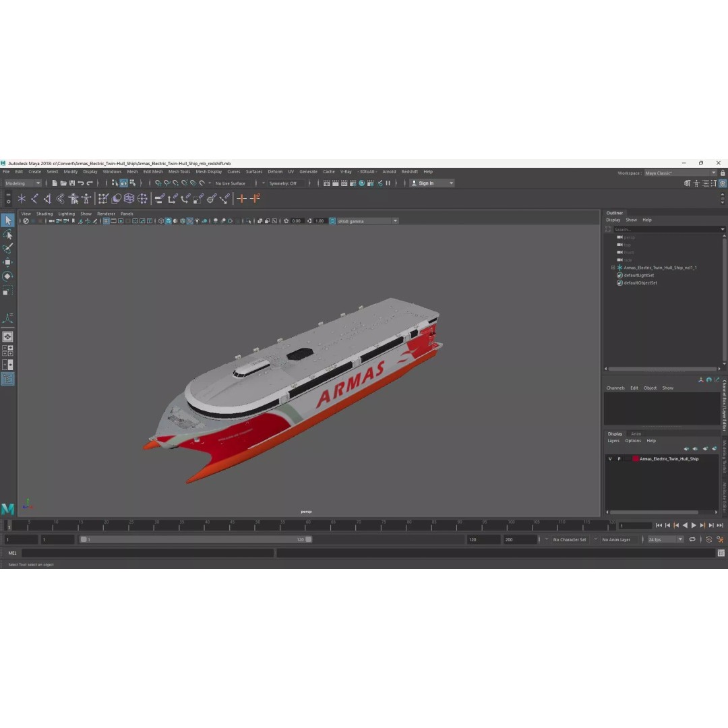
Task: Click the four-pane layout icon in left toolbox
Action: [x=8, y=351]
